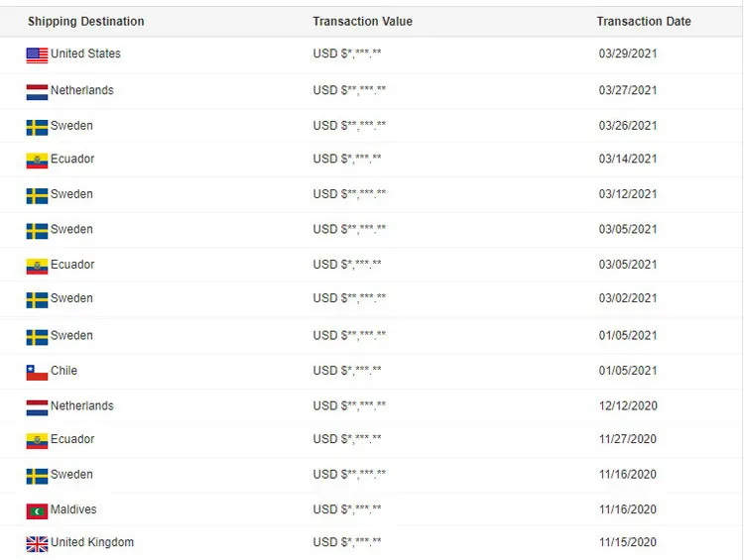Viewport: 744px width, 560px height.
Task: Click the 03/29/2021 transaction date
Action: pyautogui.click(x=628, y=54)
